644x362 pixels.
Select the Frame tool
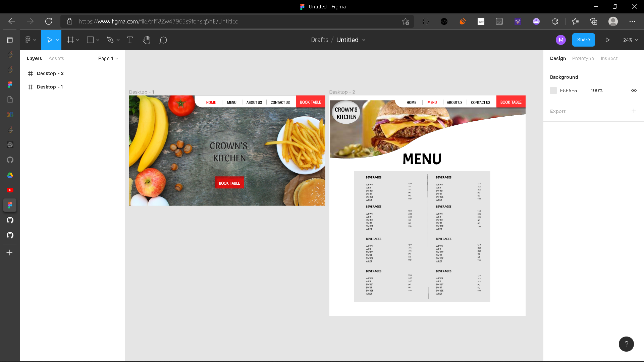70,40
